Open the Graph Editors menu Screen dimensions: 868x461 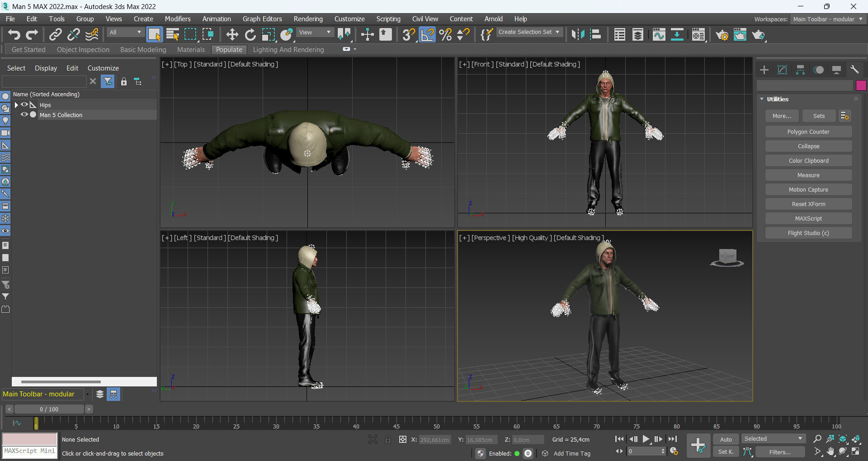tap(262, 19)
